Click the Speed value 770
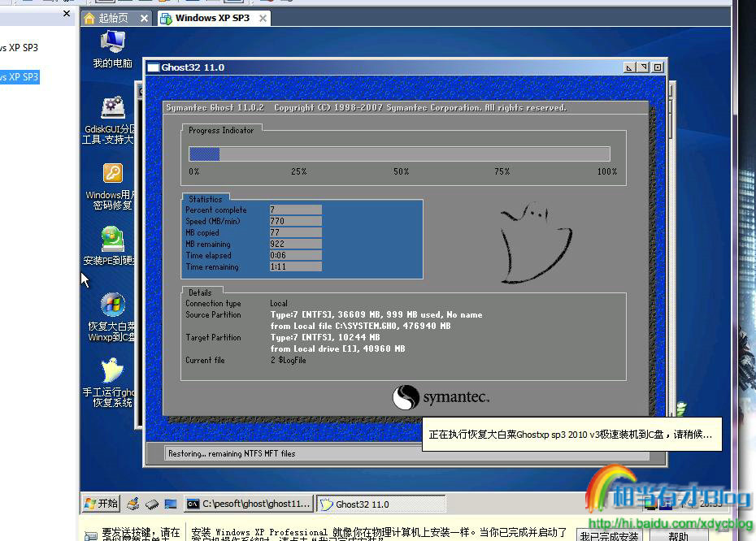The height and width of the screenshot is (541, 756). (x=296, y=221)
